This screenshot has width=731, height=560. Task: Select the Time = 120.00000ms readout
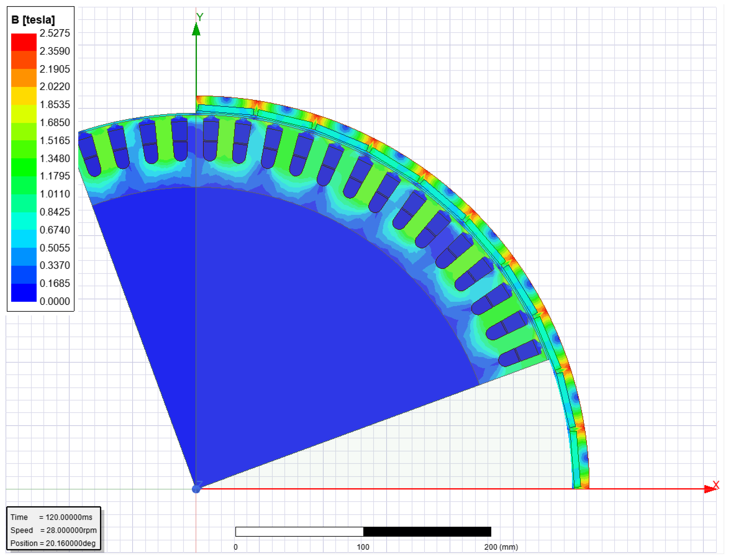[x=51, y=517]
